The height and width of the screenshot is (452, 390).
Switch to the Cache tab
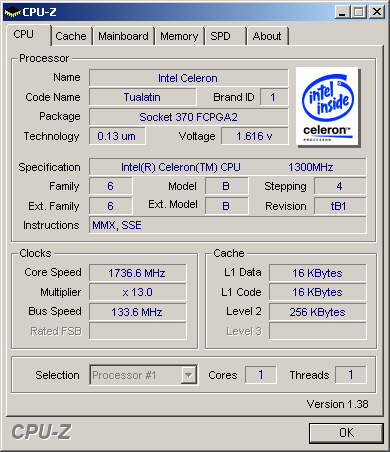click(x=71, y=36)
